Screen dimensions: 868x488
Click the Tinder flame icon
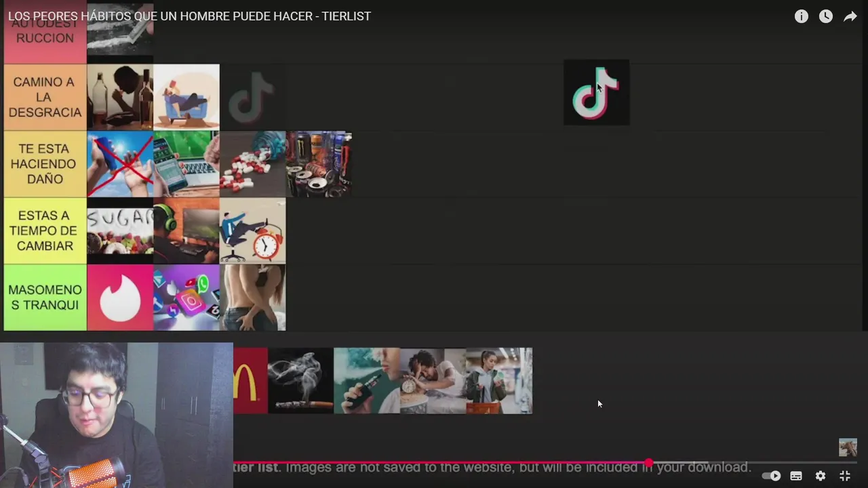click(x=120, y=298)
